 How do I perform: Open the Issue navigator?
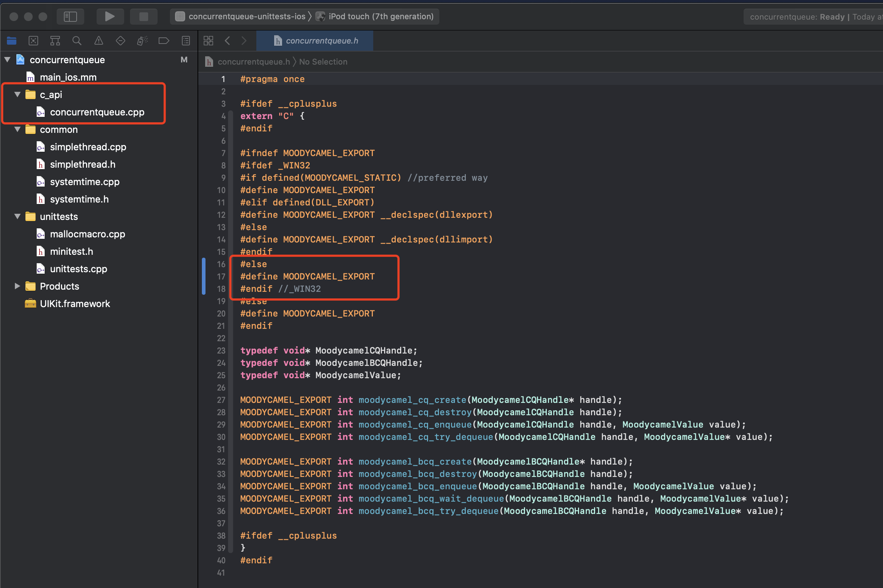[98, 41]
